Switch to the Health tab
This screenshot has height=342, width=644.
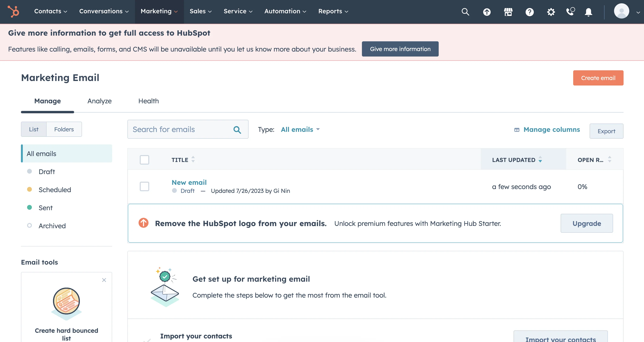[149, 101]
